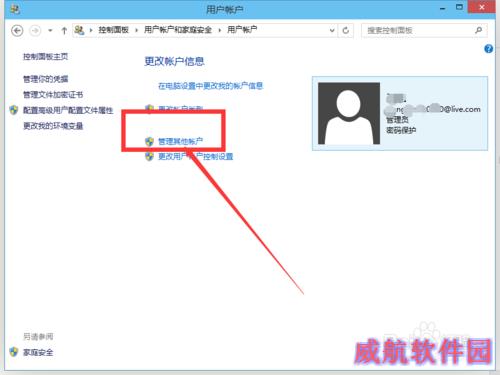
Task: Open 更改用户帐户控制设置 link
Action: click(195, 156)
